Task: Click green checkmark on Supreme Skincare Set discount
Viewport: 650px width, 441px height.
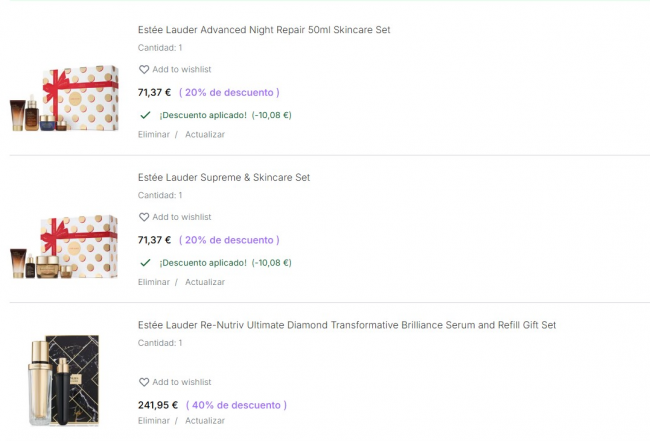Action: pos(145,262)
